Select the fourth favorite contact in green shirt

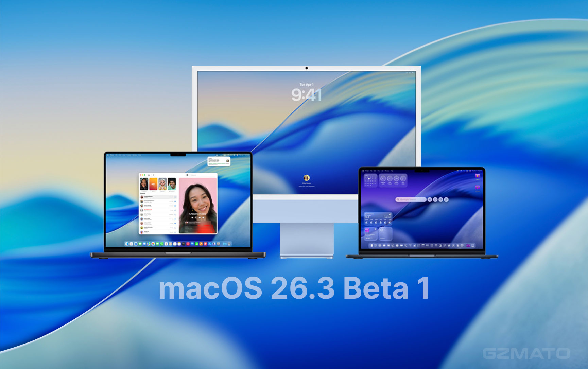click(172, 184)
